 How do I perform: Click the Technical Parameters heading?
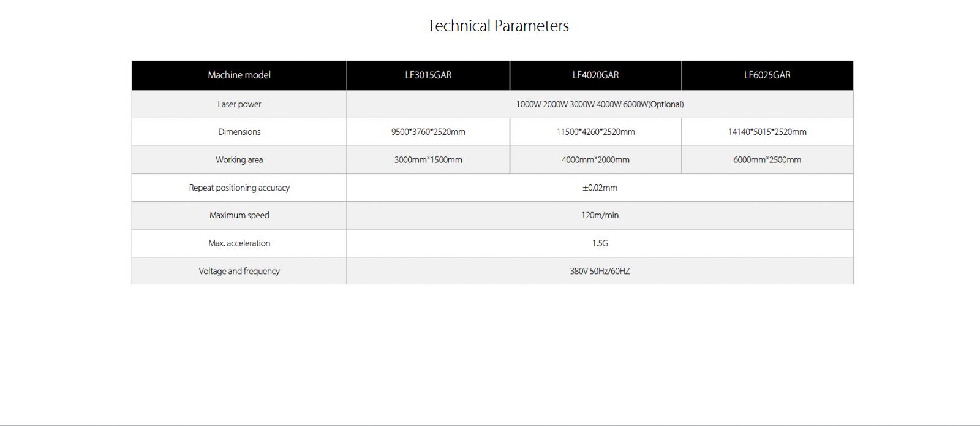click(x=498, y=26)
